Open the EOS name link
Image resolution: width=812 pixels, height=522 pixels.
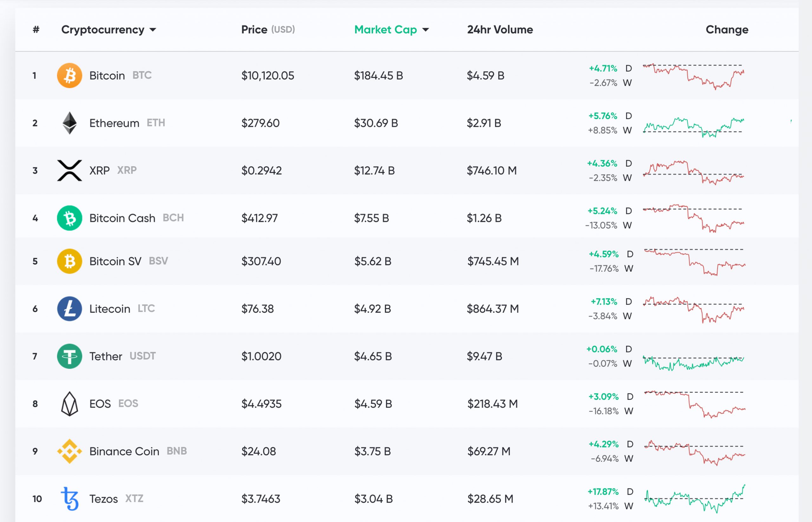pyautogui.click(x=100, y=404)
